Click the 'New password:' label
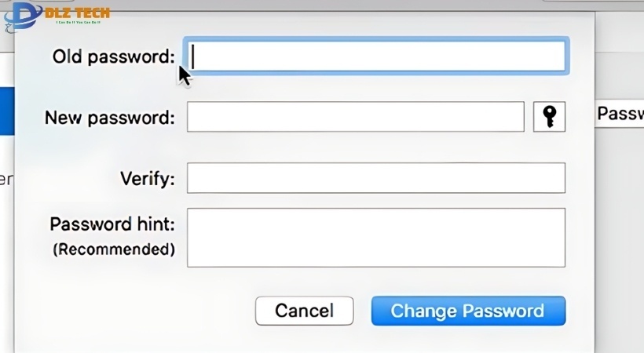 pyautogui.click(x=109, y=118)
